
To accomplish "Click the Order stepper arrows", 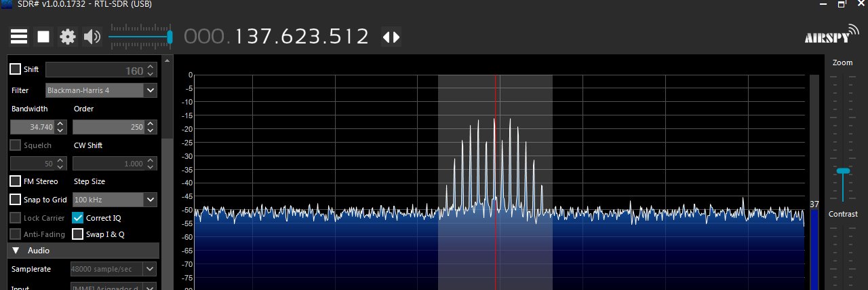I will point(151,127).
